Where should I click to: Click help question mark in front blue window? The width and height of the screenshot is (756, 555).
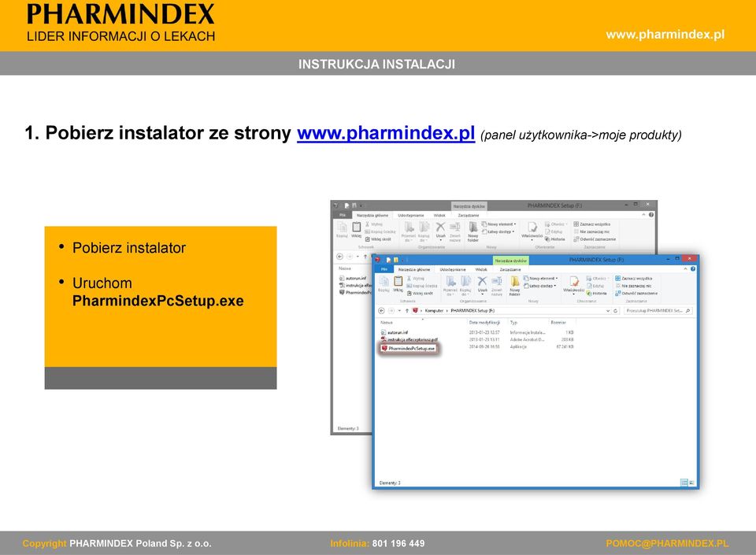coord(693,268)
